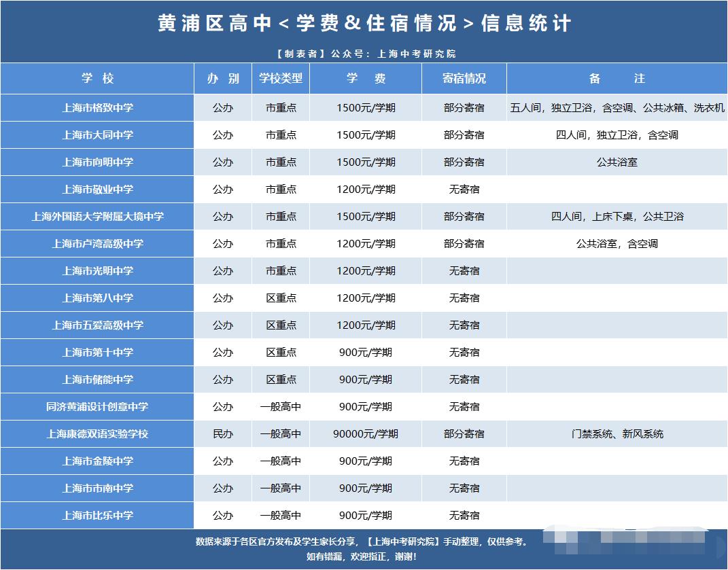
Task: Select the 上海康德双语实验学校 cell
Action: [x=97, y=434]
